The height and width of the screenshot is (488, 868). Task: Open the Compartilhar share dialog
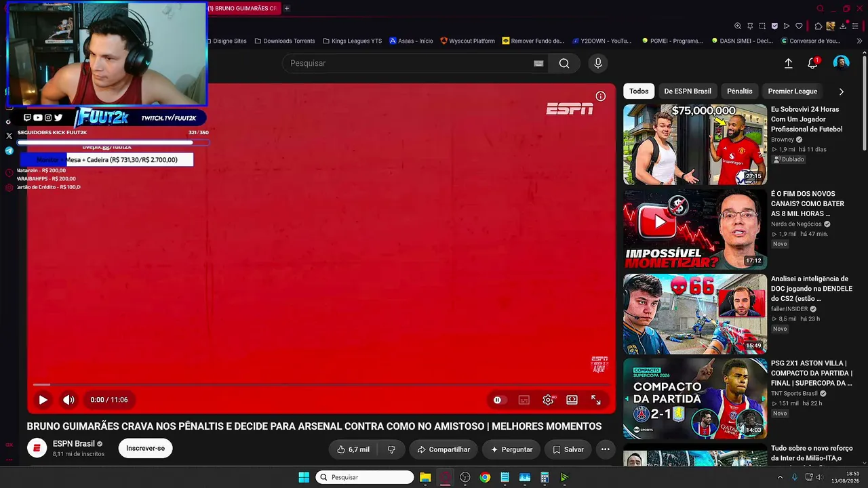(443, 449)
